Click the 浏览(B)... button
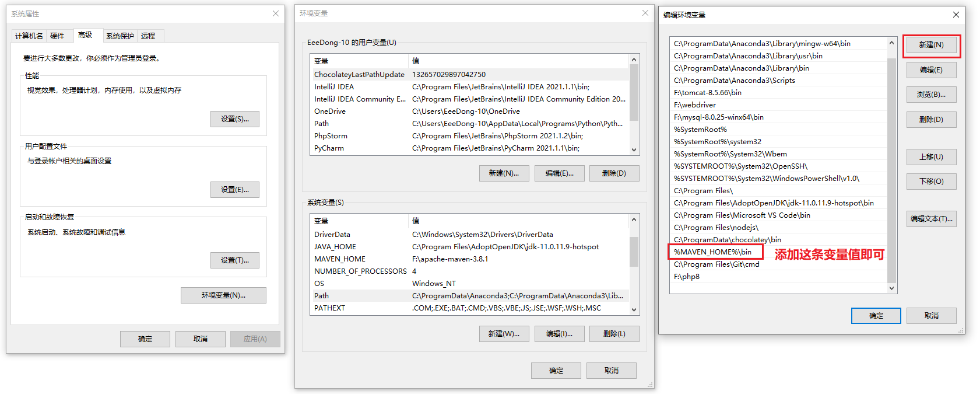This screenshot has width=980, height=394. tap(931, 95)
